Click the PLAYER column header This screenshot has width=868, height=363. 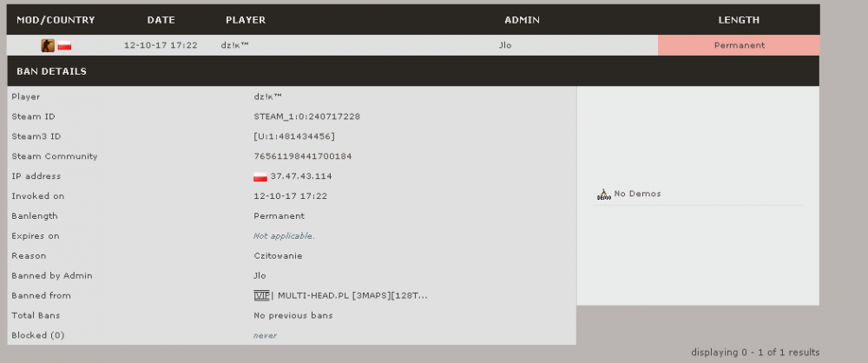pyautogui.click(x=246, y=19)
